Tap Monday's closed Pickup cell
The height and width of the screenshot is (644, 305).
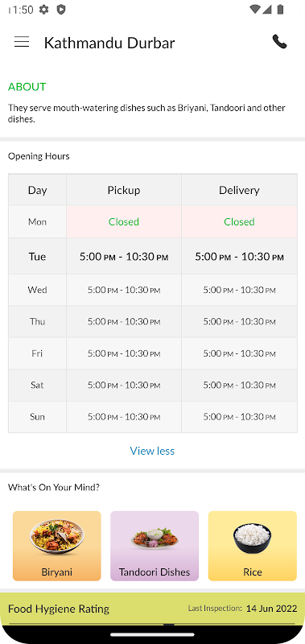(x=124, y=222)
